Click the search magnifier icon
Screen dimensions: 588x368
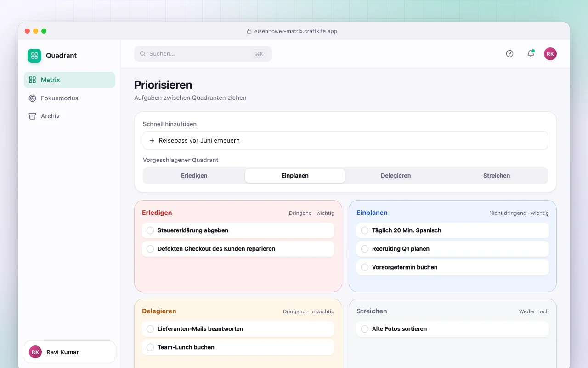tap(143, 53)
